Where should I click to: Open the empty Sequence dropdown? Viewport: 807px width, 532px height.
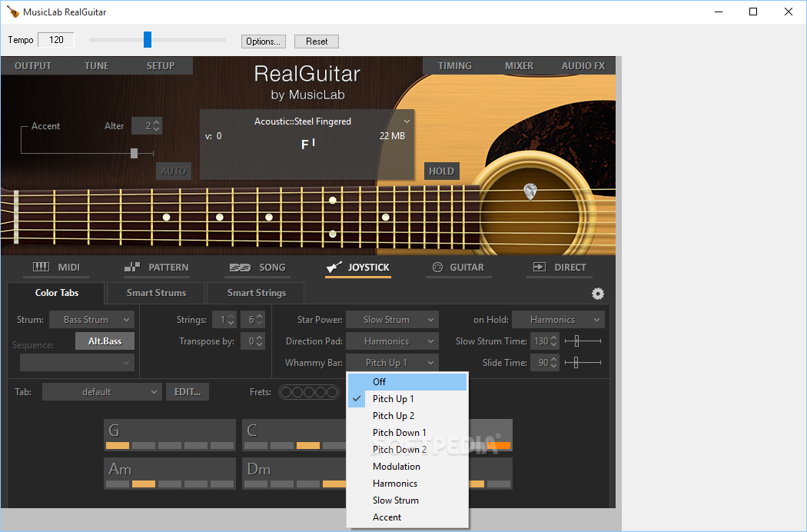[x=77, y=363]
